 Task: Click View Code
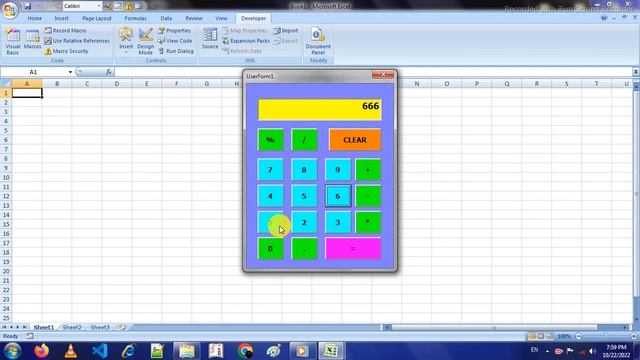(175, 41)
